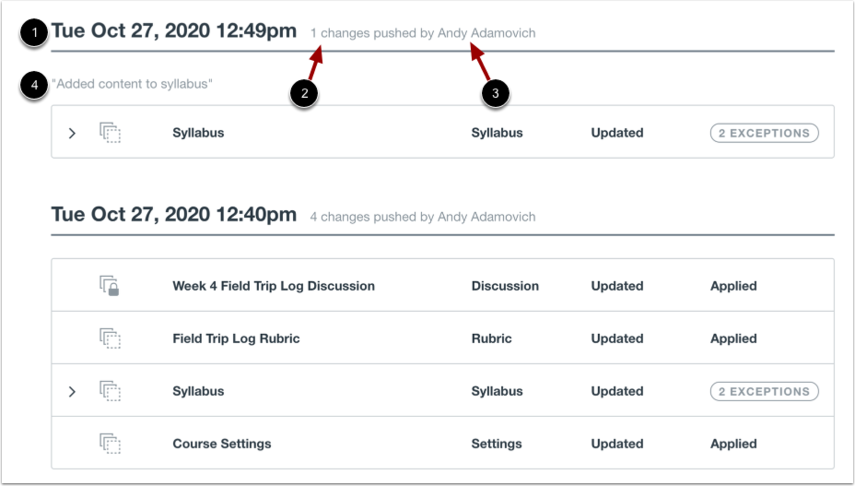
Task: Click "4 changes pushed by Andy Adamovich" text
Action: click(x=423, y=217)
